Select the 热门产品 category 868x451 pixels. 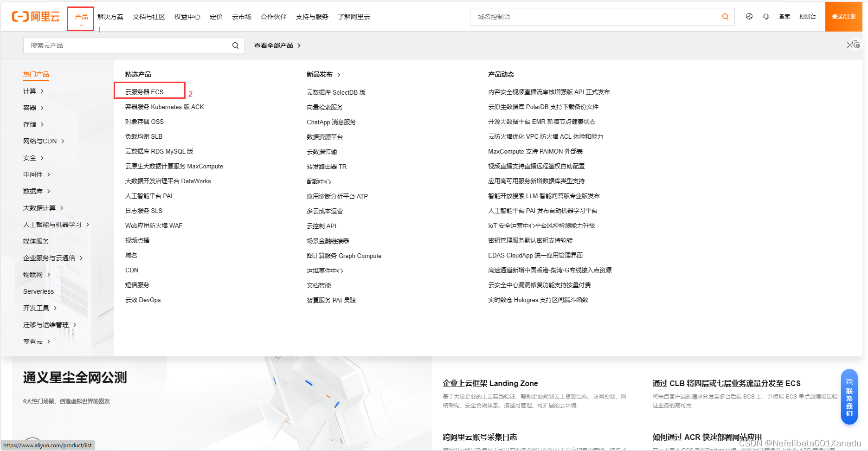[36, 74]
